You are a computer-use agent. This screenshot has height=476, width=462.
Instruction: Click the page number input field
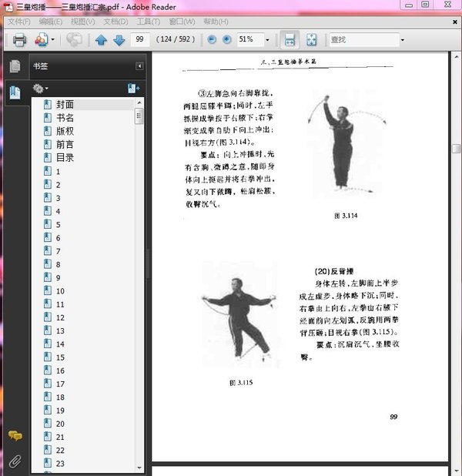click(x=141, y=39)
